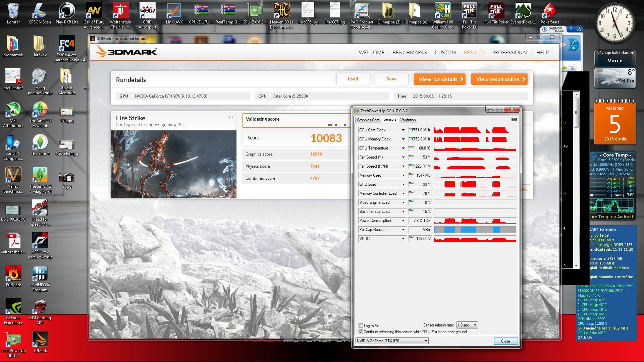Open the sensor refresh rate dropdown
Viewport: 644px width, 362px height.
(x=467, y=325)
